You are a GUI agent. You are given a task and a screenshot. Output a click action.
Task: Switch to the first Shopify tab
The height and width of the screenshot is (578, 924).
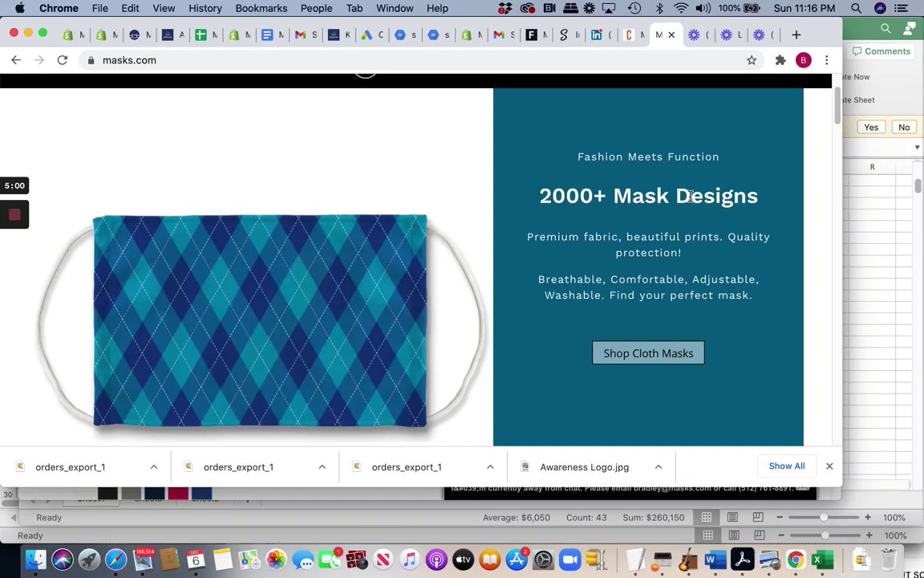click(x=72, y=35)
